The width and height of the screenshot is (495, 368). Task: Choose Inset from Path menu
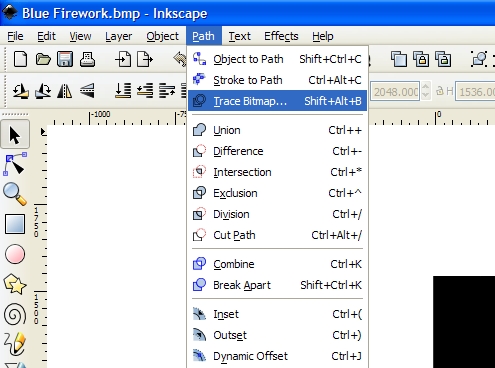[277, 314]
